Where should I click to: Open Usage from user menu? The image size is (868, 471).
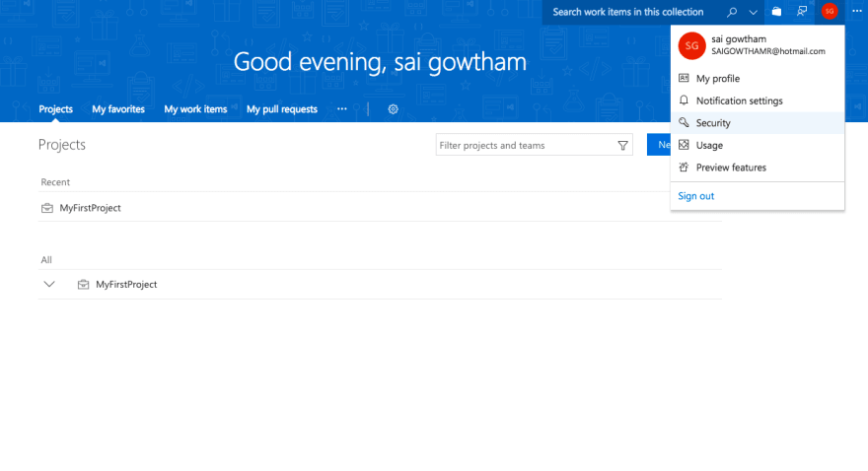pyautogui.click(x=758, y=145)
